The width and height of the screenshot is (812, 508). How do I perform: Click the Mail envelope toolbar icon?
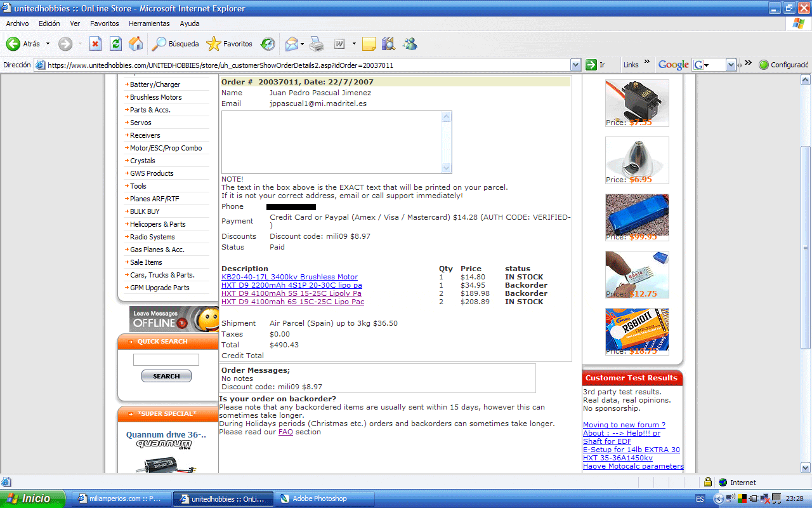(291, 44)
